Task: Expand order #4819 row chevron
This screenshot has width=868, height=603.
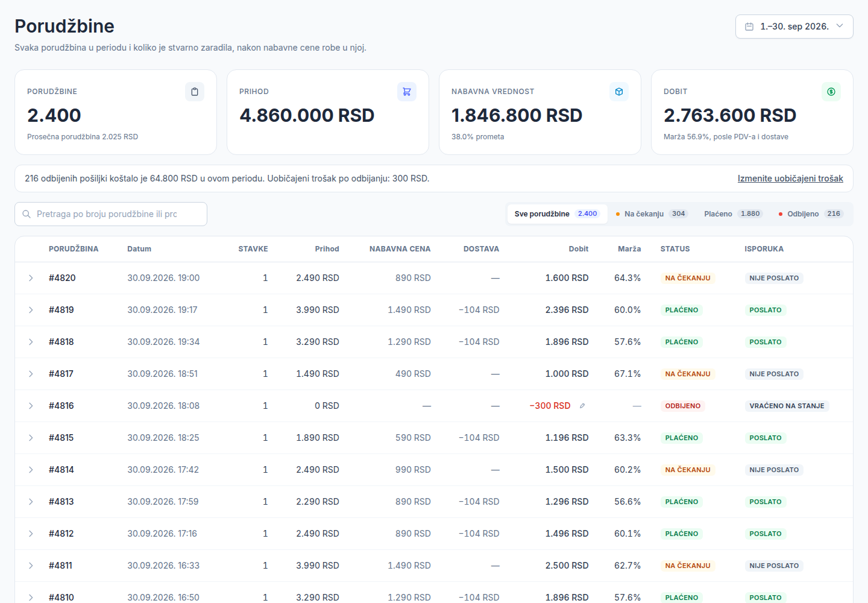Action: [31, 310]
